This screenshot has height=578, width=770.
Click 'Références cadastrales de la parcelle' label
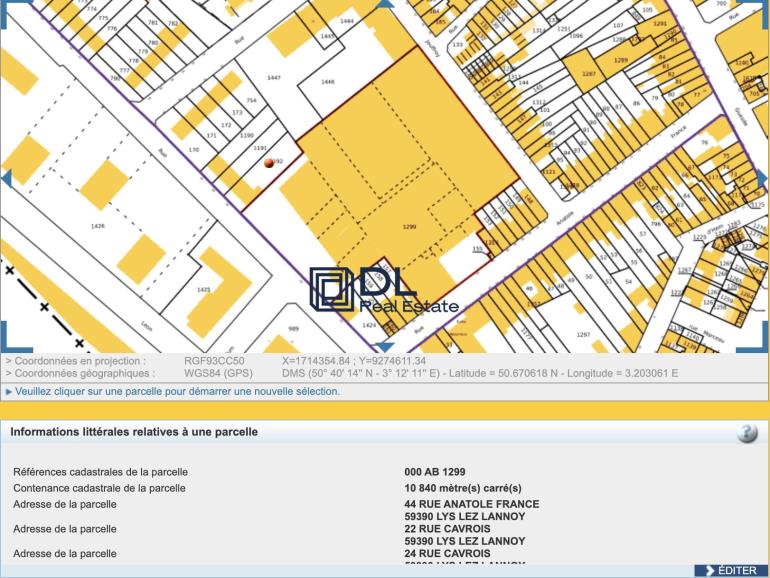click(101, 472)
